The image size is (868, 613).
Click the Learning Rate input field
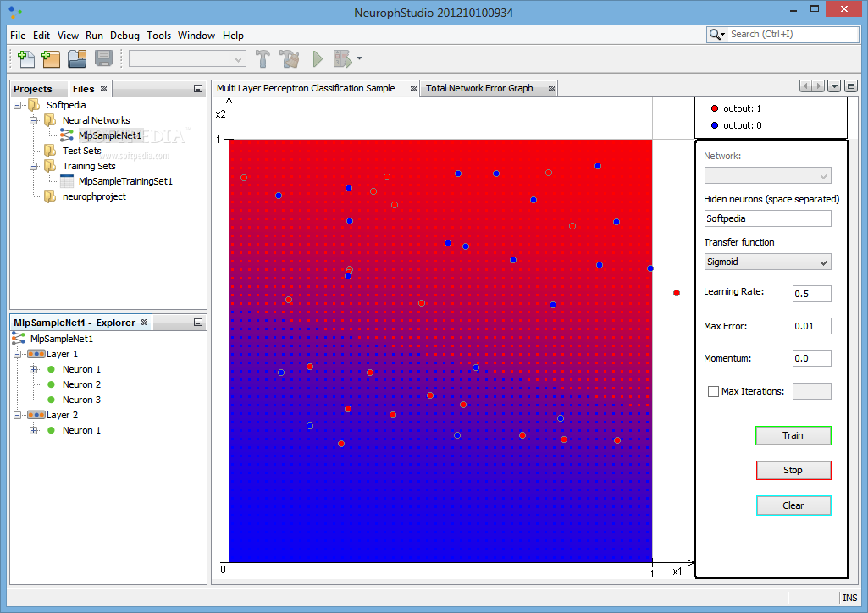click(811, 294)
